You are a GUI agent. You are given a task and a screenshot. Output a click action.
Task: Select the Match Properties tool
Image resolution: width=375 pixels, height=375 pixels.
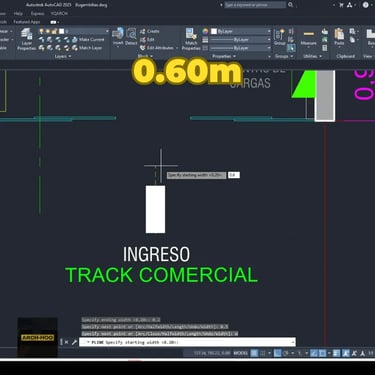pos(191,39)
